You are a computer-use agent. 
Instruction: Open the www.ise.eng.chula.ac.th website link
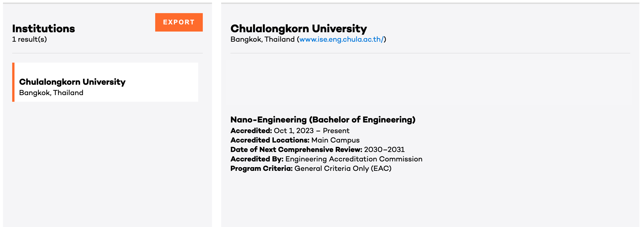pyautogui.click(x=341, y=39)
